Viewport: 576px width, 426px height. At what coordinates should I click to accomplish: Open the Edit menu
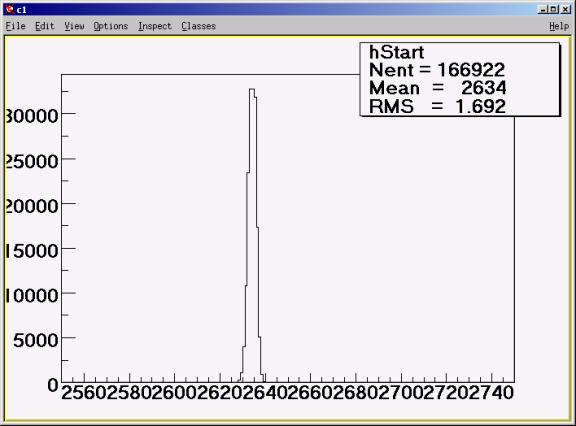(44, 26)
